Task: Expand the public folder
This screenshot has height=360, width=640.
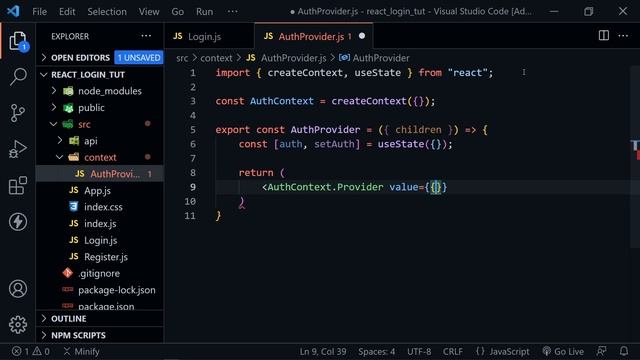Action: pyautogui.click(x=91, y=108)
